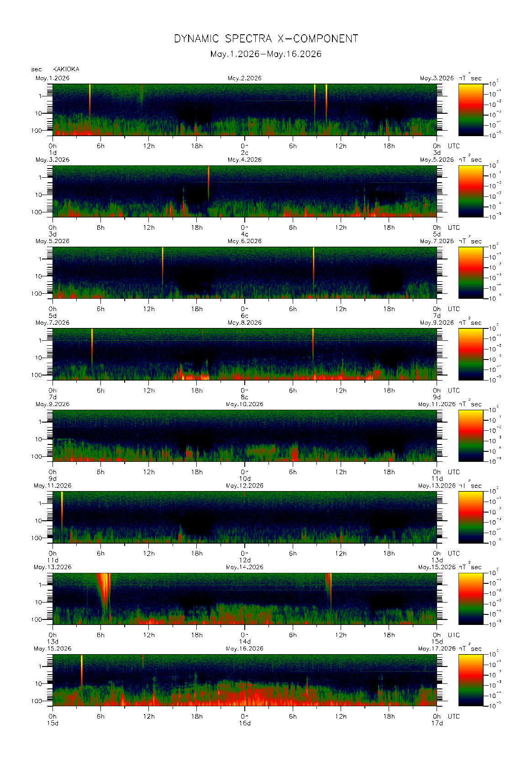532x767 pixels.
Task: Click the color scale bar beside the May 15–17 panel
Action: 471,680
